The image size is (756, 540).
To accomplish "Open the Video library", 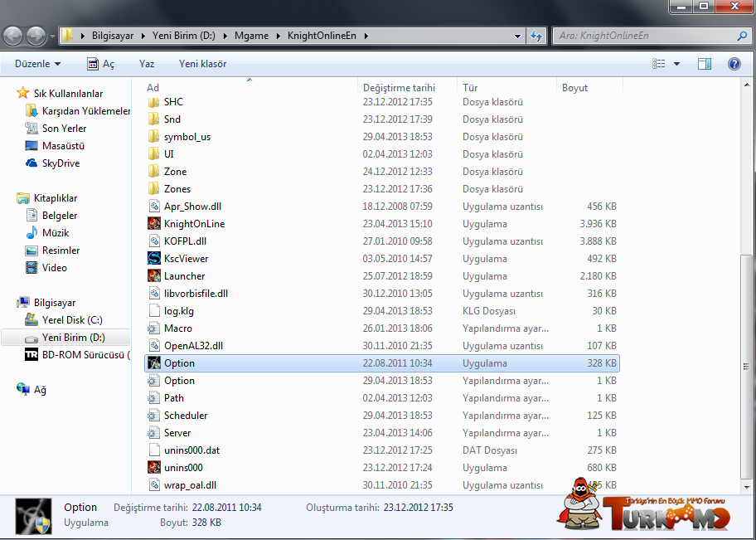I will tap(46, 268).
